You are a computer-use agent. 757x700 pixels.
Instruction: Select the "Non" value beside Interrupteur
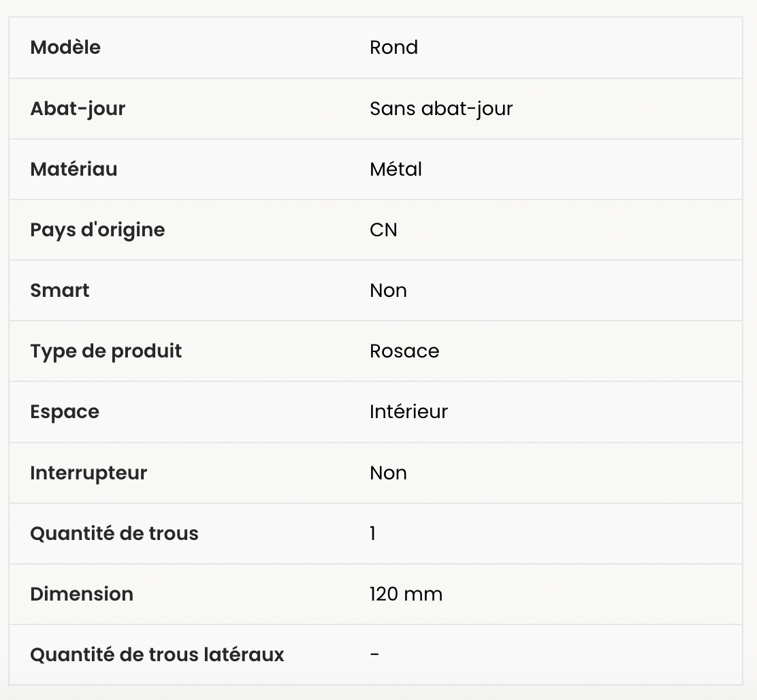[388, 473]
